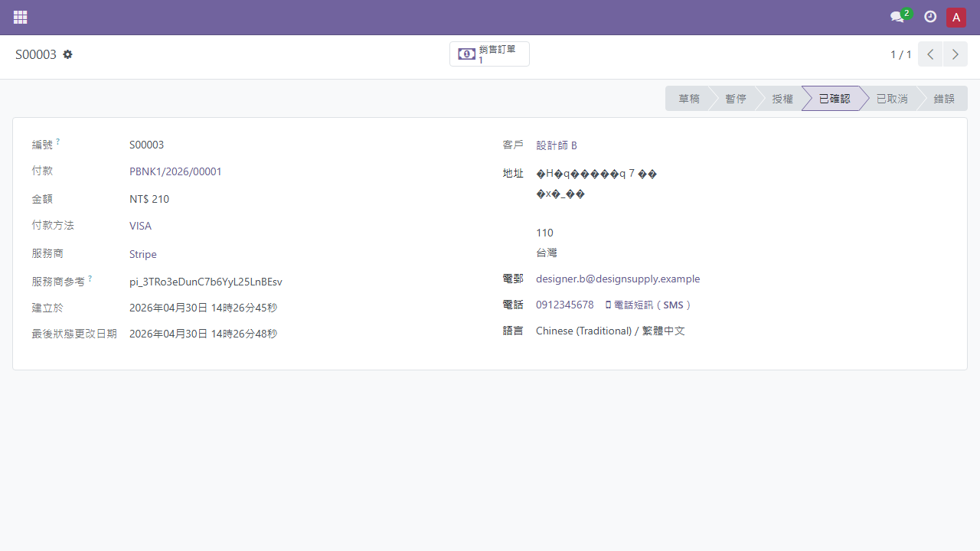The width and height of the screenshot is (980, 551).
Task: Click the help mark beside 編號
Action: pyautogui.click(x=57, y=142)
